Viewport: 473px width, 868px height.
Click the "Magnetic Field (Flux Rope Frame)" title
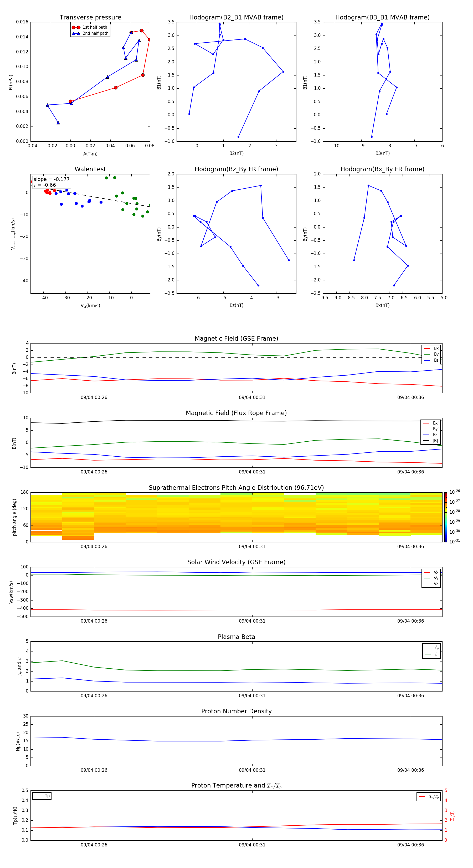pos(236,413)
